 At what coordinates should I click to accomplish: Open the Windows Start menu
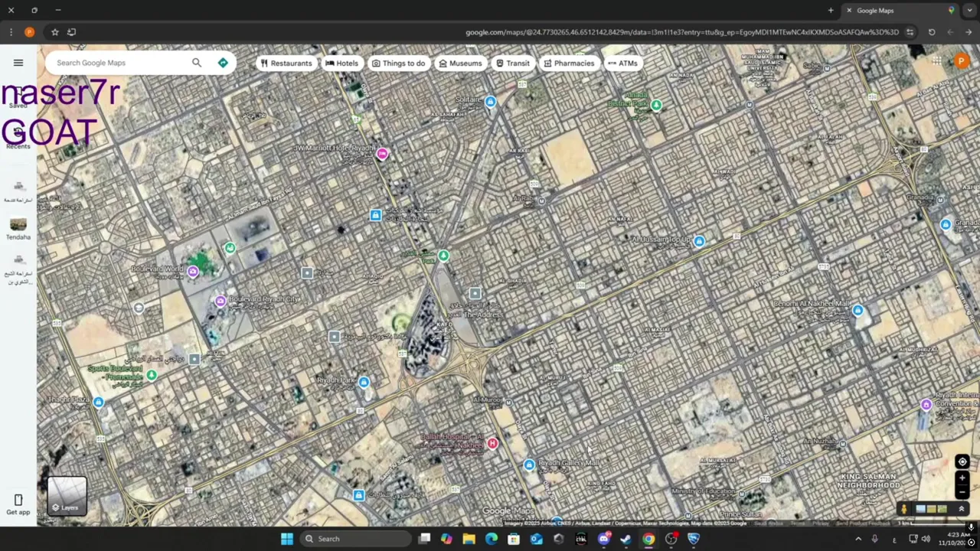click(286, 539)
